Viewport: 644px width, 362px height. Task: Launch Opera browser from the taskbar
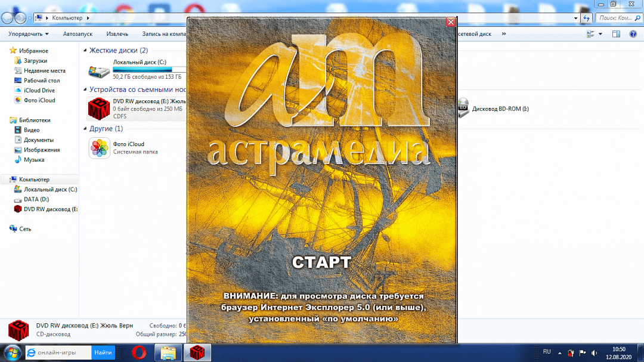click(x=139, y=352)
